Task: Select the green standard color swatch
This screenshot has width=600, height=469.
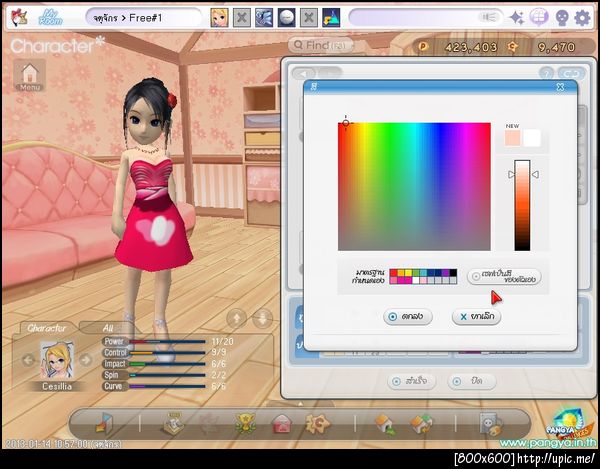Action: click(416, 273)
